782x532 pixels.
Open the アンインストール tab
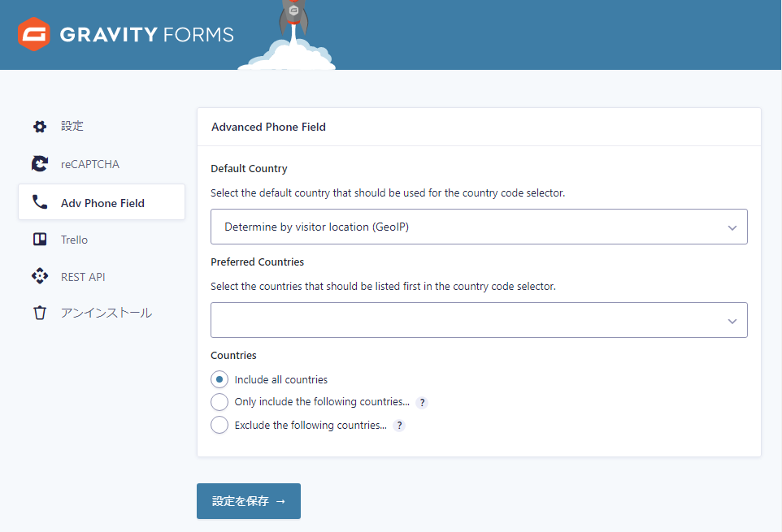pyautogui.click(x=106, y=313)
